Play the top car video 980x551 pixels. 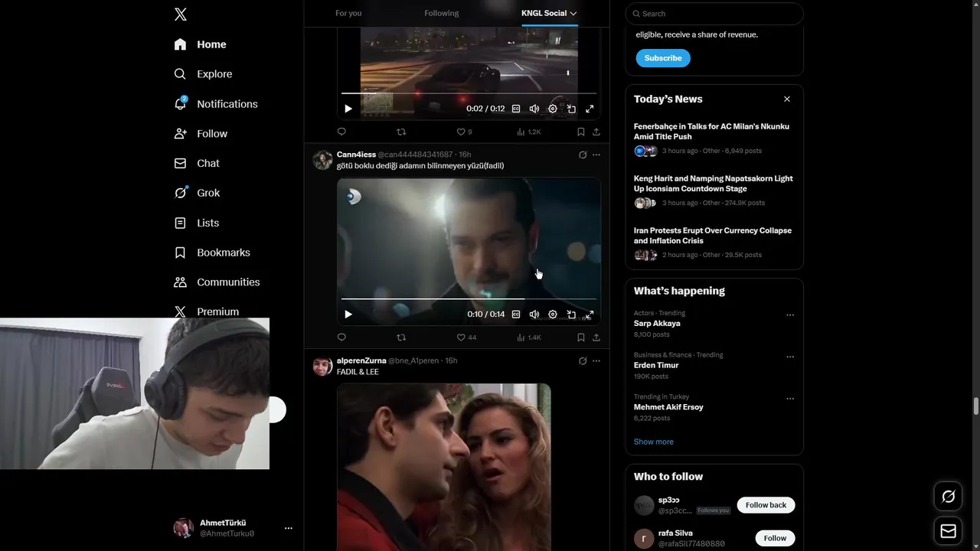coord(348,109)
